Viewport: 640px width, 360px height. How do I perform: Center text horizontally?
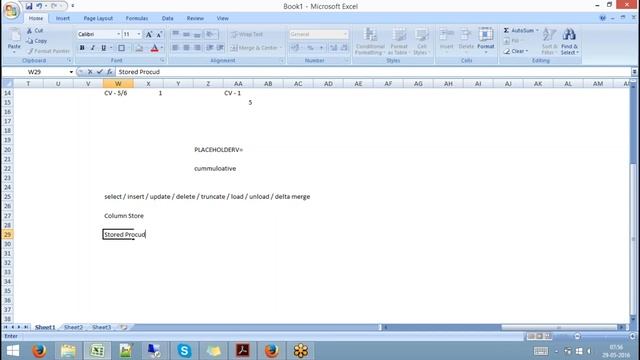[x=187, y=48]
